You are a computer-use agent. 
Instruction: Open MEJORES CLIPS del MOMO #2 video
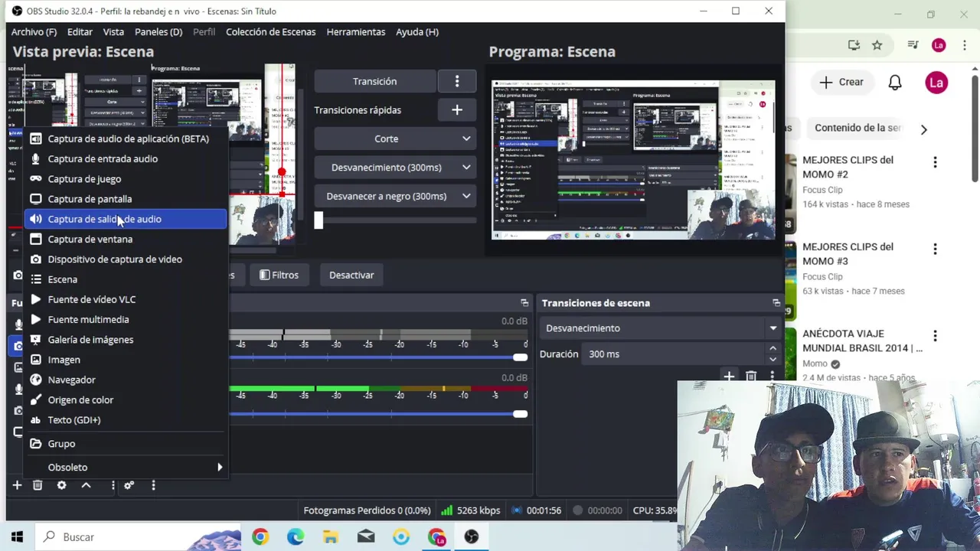[x=848, y=167]
